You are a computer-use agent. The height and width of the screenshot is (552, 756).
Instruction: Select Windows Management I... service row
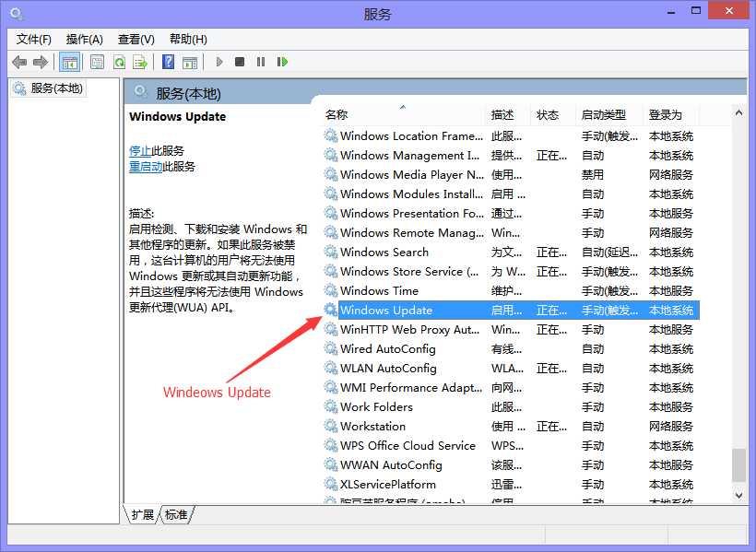(510, 155)
